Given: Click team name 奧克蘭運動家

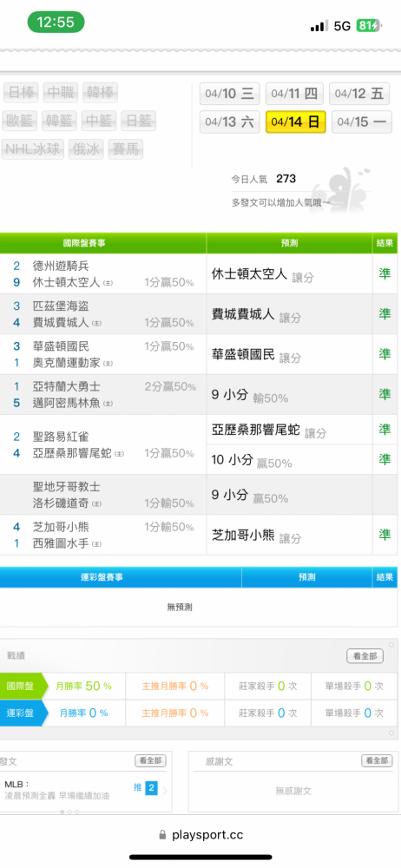Looking at the screenshot, I should tap(67, 363).
